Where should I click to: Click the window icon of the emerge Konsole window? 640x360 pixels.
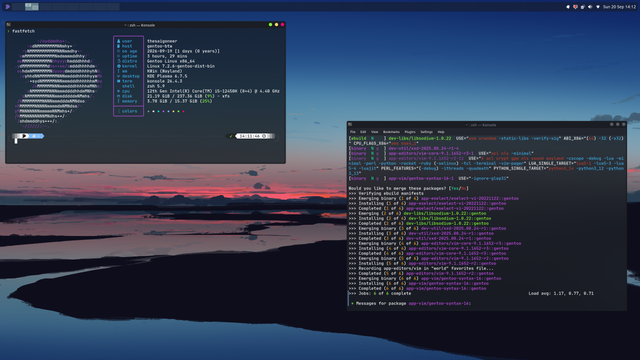click(x=350, y=125)
